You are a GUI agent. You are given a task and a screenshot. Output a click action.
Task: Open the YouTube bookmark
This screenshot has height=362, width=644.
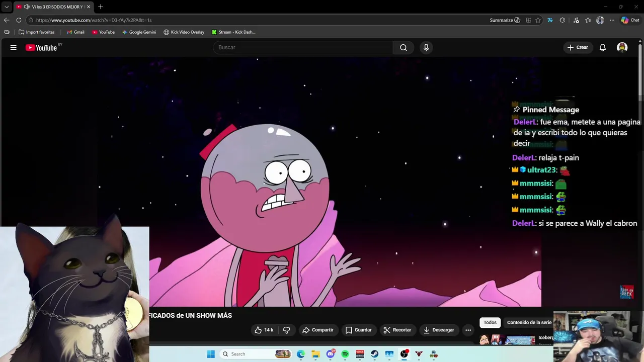(103, 32)
